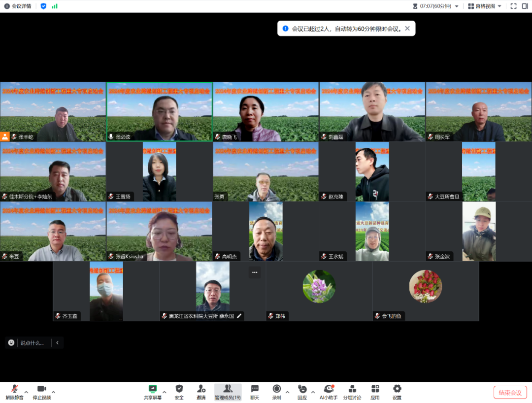
Task: Check the green network signal indicator
Action: [55, 6]
